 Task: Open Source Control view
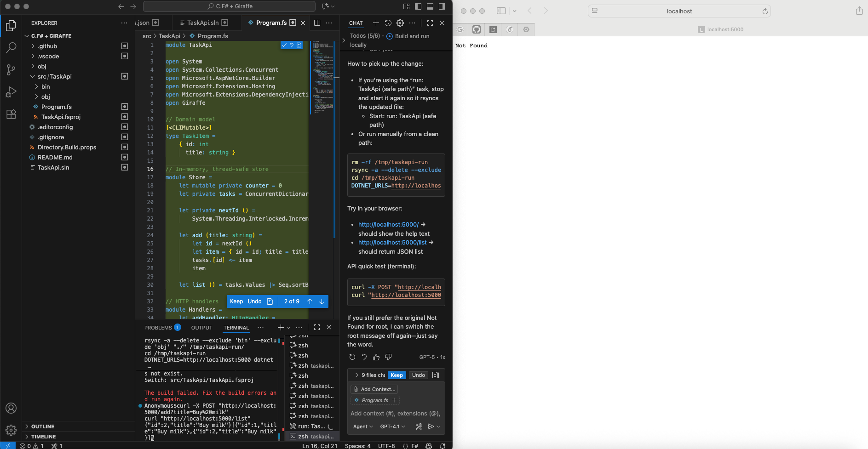tap(11, 69)
